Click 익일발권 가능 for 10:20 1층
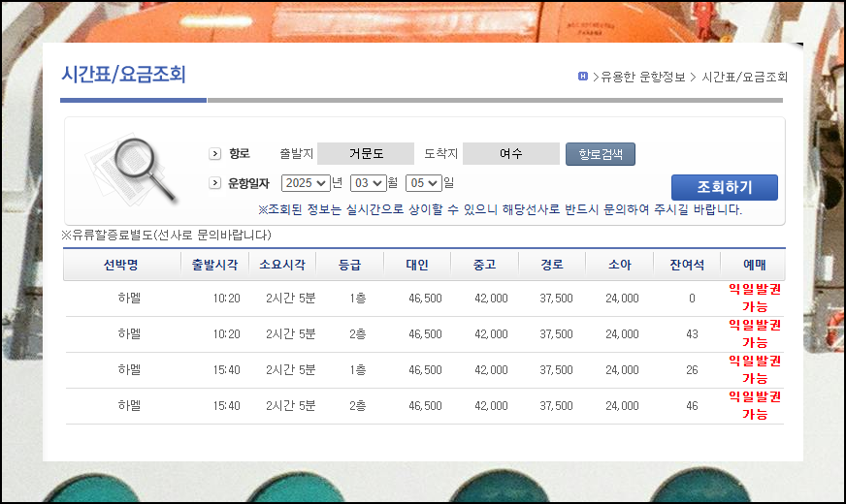 (754, 299)
